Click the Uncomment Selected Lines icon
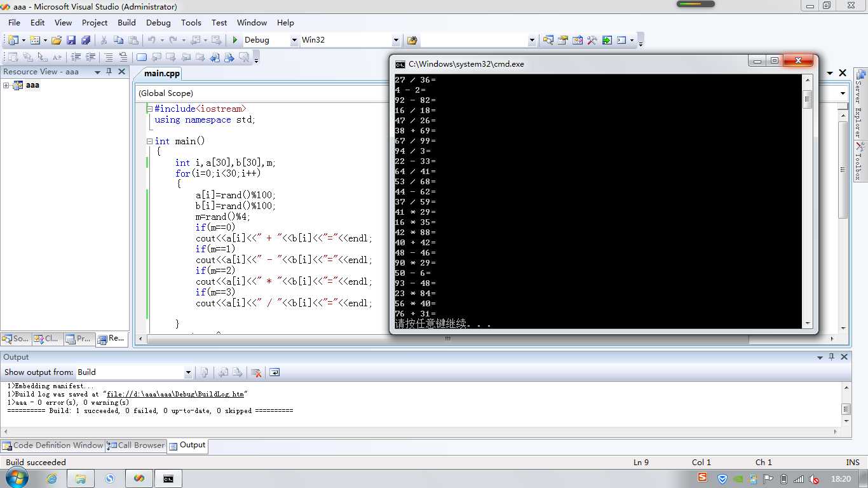Image resolution: width=868 pixels, height=488 pixels. (123, 57)
